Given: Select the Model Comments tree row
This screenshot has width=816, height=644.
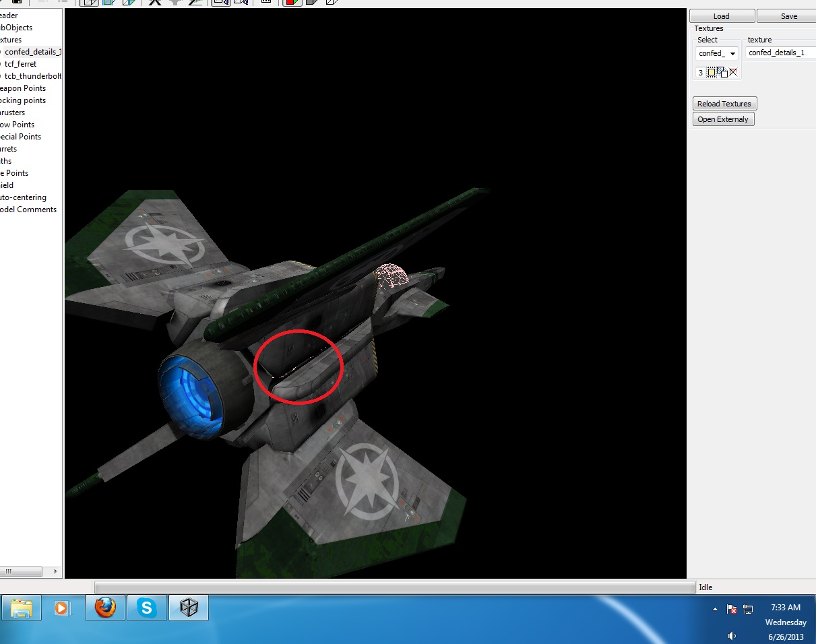Looking at the screenshot, I should (x=28, y=210).
